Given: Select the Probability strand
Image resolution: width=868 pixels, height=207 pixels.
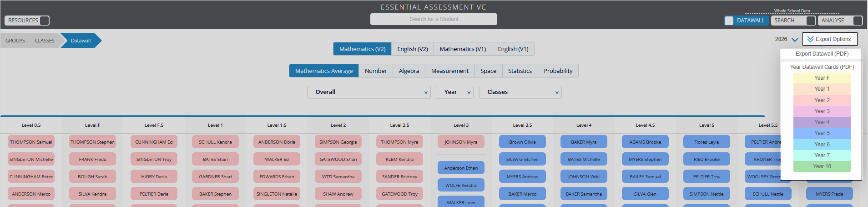Looking at the screenshot, I should [x=558, y=71].
